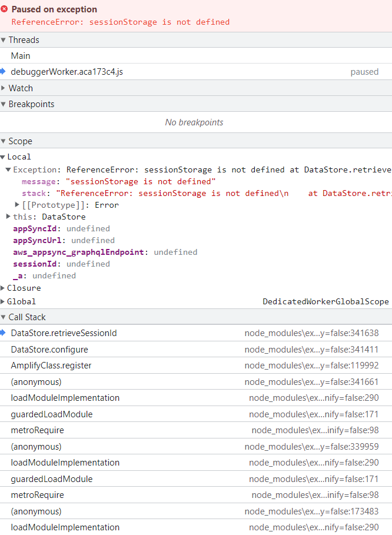Open source link ending in false:339959
This screenshot has width=392, height=535.
click(311, 447)
